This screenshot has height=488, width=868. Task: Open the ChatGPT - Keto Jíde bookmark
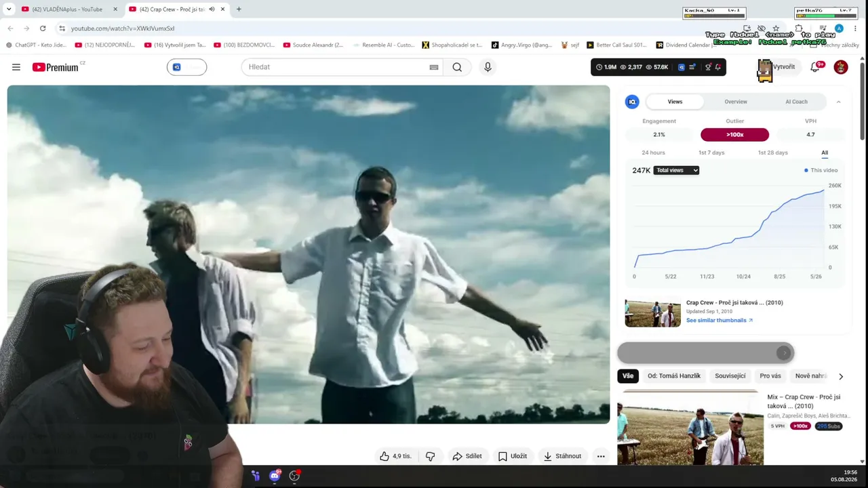(x=36, y=45)
